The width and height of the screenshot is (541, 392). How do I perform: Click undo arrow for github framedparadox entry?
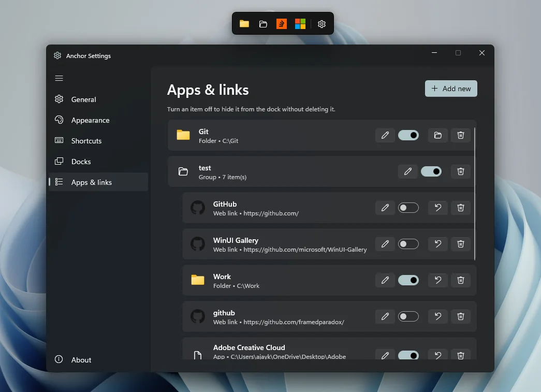tap(438, 316)
